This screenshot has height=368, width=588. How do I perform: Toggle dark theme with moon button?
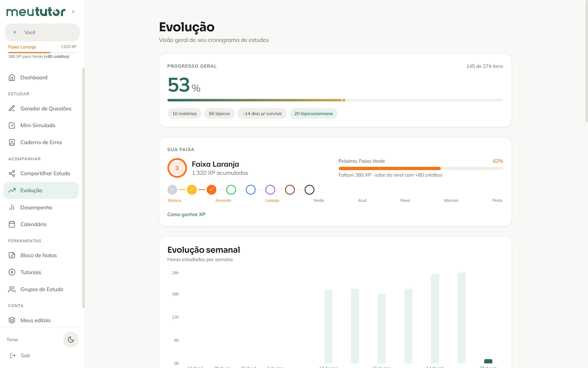point(71,340)
